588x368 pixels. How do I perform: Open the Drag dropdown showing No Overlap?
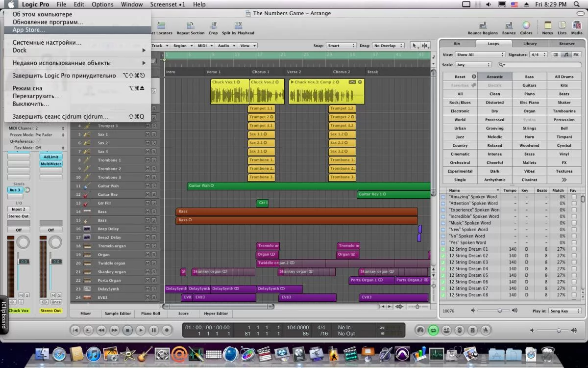point(388,46)
